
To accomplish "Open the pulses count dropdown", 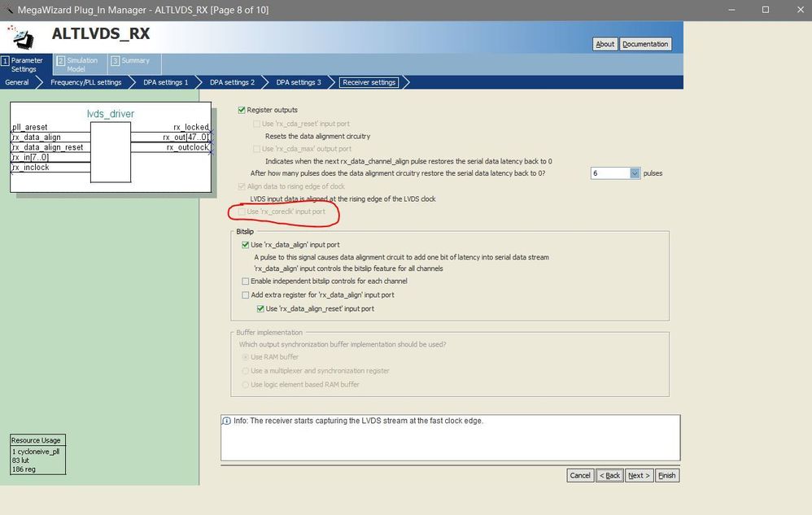I will (635, 173).
